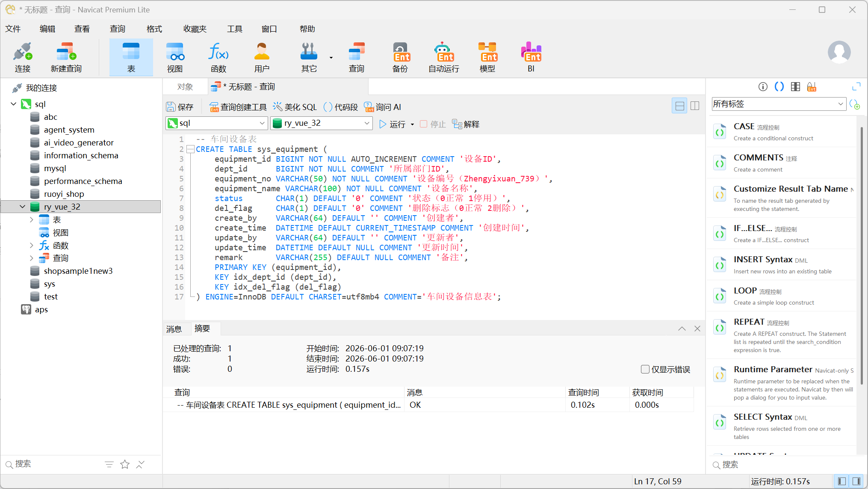The height and width of the screenshot is (489, 868).
Task: Open the 查询 queries toolbar icon
Action: (356, 58)
